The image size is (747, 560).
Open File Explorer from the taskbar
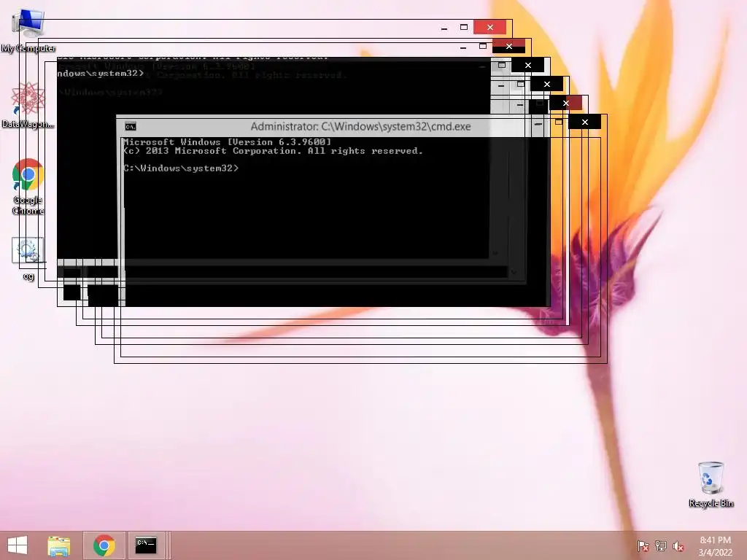(x=58, y=545)
